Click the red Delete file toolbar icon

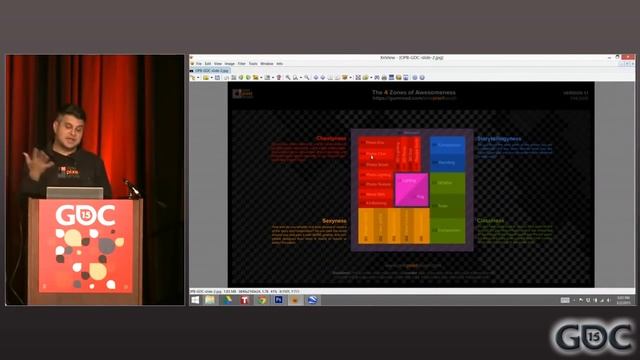(x=278, y=78)
